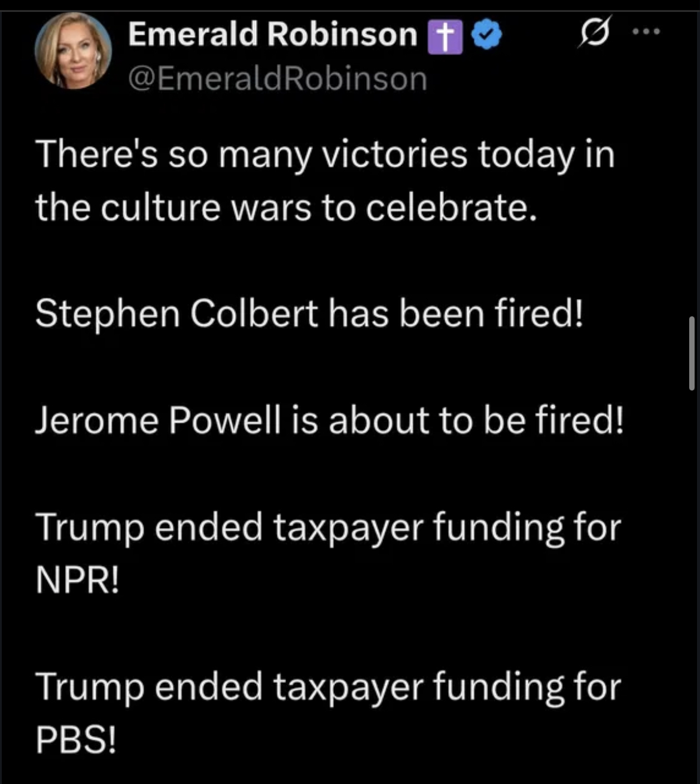Screen dimensions: 700x784
Task: Click the word "victories" in the tweet
Action: coord(394,154)
